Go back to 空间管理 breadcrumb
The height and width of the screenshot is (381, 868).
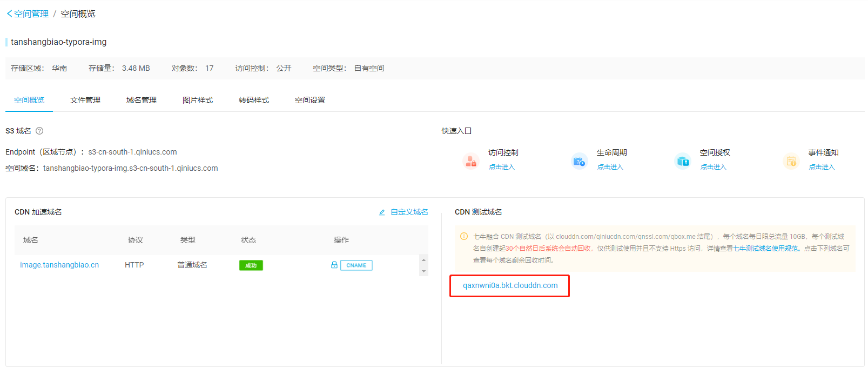coord(31,14)
